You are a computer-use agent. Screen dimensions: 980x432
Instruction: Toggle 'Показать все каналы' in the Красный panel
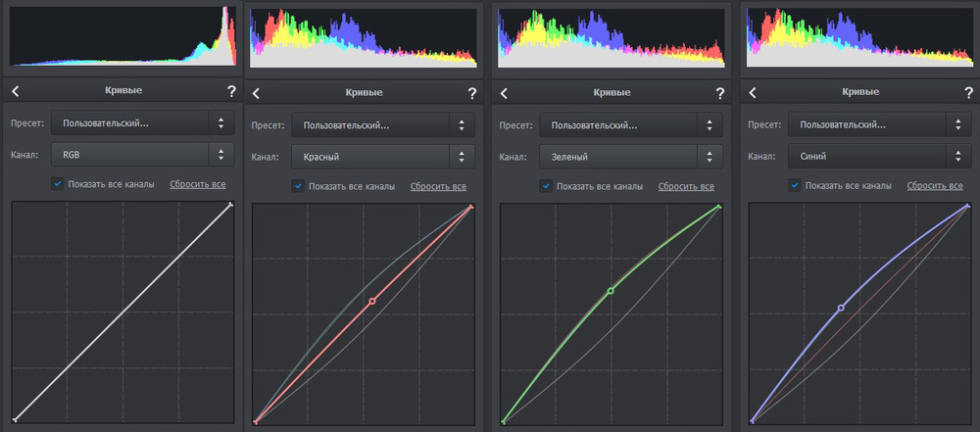(298, 186)
